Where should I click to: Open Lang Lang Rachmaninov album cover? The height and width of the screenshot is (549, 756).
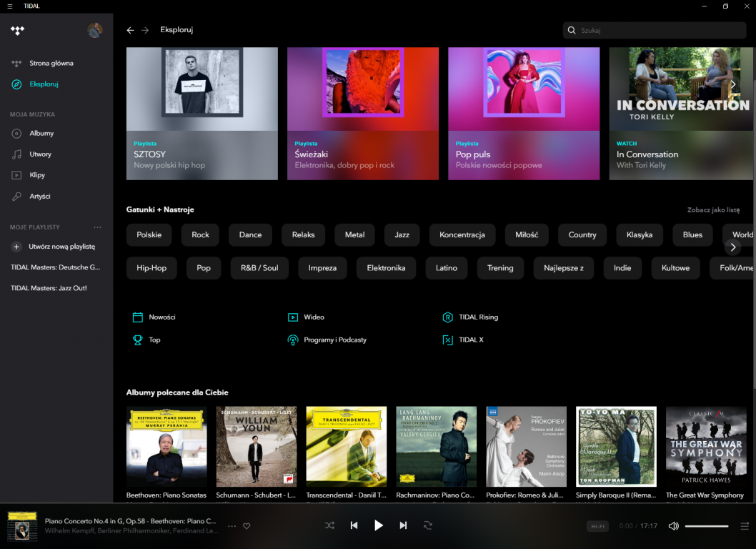(437, 447)
